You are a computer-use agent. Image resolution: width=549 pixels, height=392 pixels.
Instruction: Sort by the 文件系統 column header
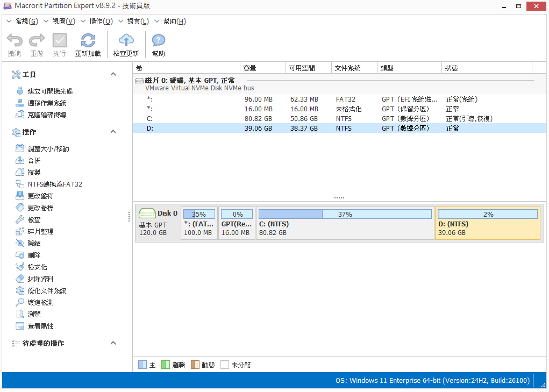354,68
